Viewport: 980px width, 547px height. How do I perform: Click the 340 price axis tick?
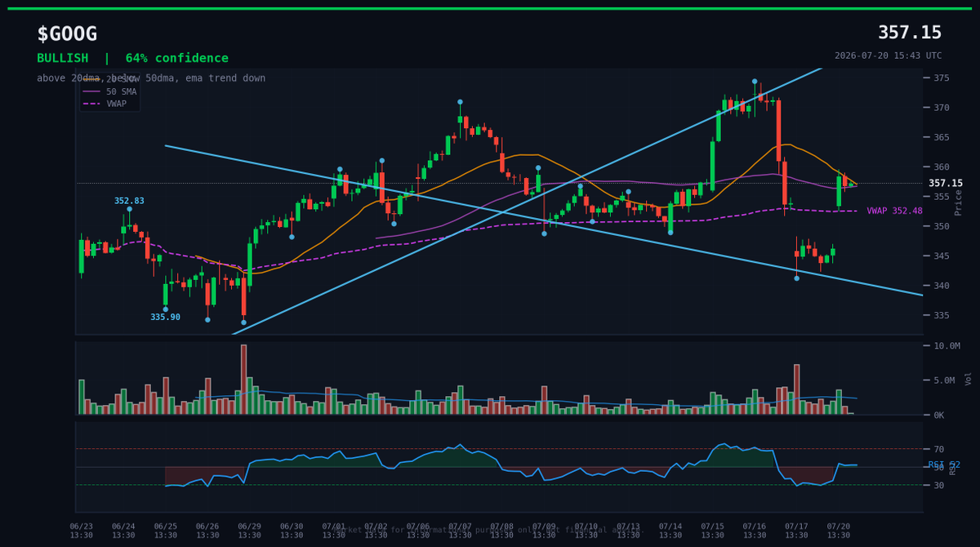(942, 286)
